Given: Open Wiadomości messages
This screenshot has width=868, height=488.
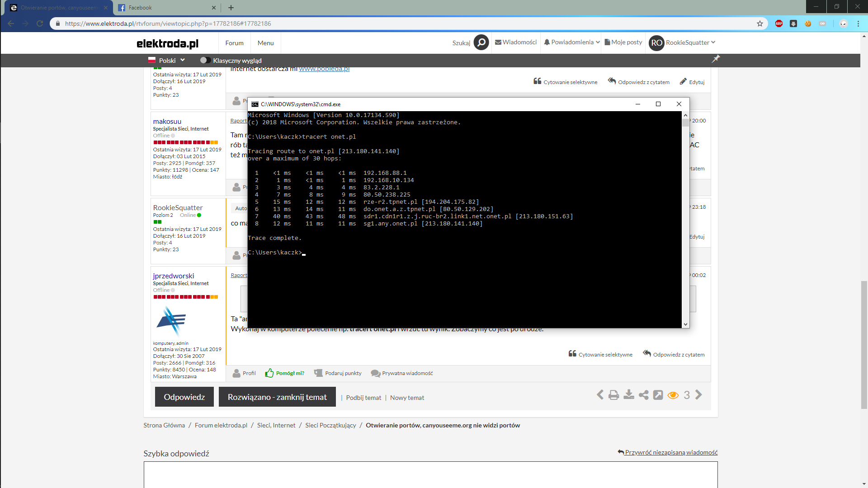Looking at the screenshot, I should [x=516, y=42].
